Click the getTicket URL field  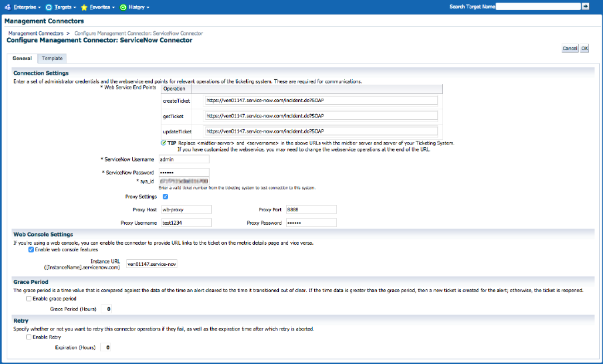pos(322,116)
